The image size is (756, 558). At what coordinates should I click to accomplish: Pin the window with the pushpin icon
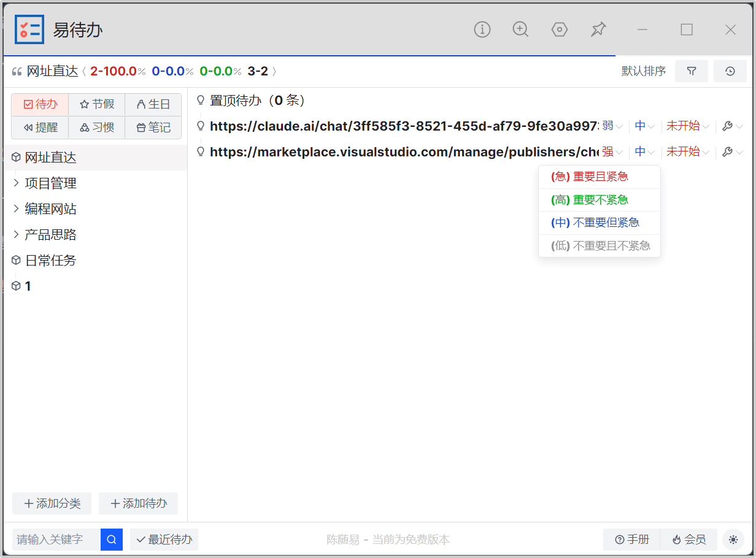pyautogui.click(x=598, y=29)
